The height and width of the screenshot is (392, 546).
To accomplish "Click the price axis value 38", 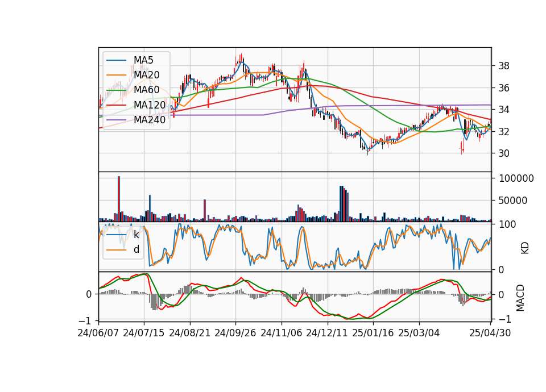I will (x=504, y=66).
